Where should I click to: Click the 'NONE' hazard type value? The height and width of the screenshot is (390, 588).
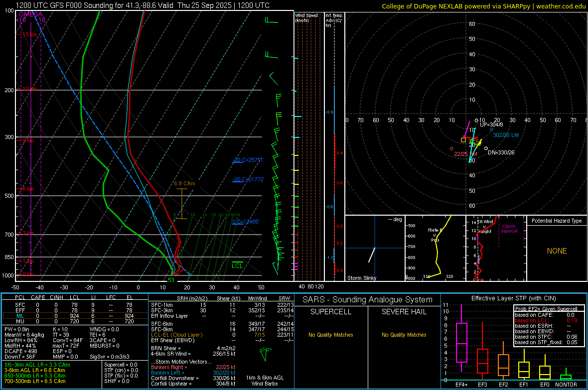click(557, 251)
